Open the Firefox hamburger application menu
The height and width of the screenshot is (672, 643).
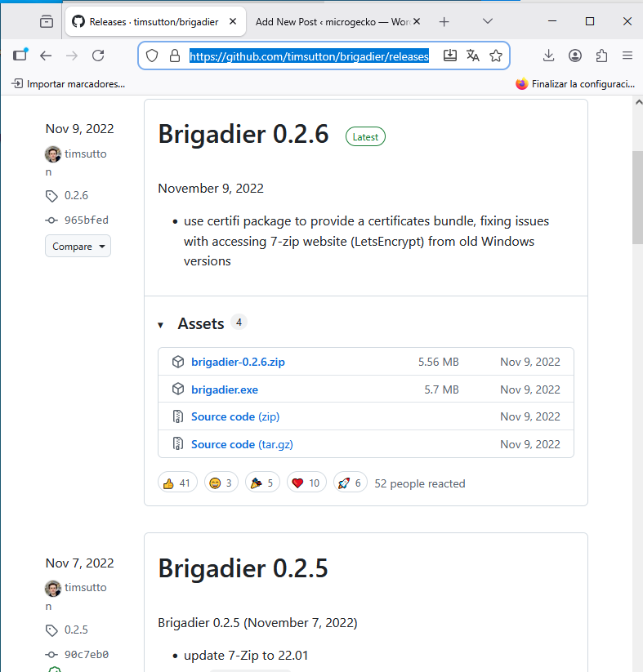coord(627,56)
